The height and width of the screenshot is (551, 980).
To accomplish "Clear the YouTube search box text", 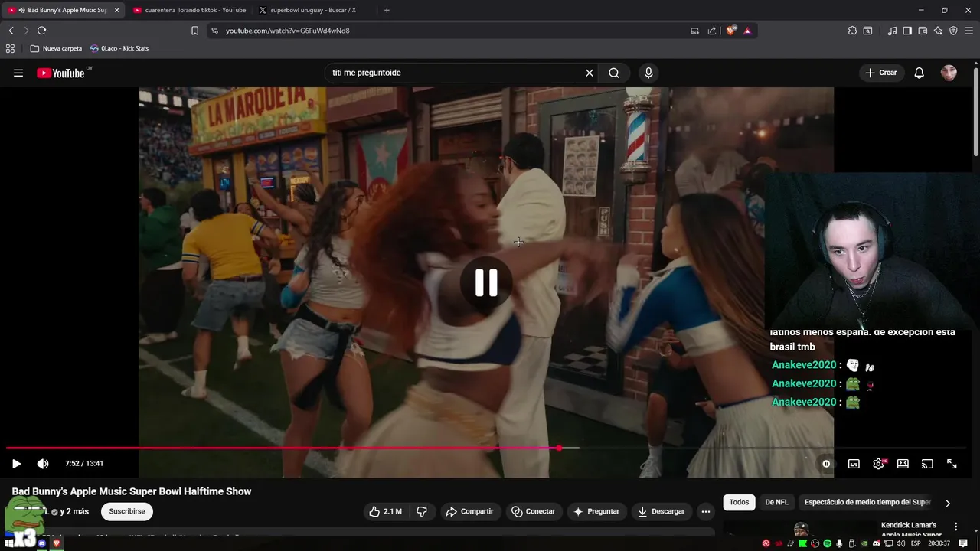I will point(590,73).
